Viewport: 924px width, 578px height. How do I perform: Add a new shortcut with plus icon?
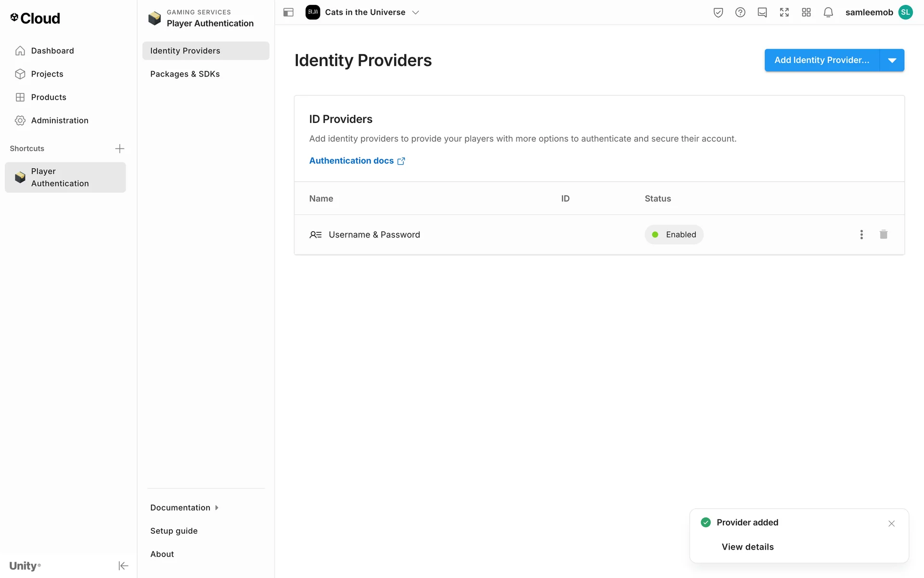click(x=120, y=148)
